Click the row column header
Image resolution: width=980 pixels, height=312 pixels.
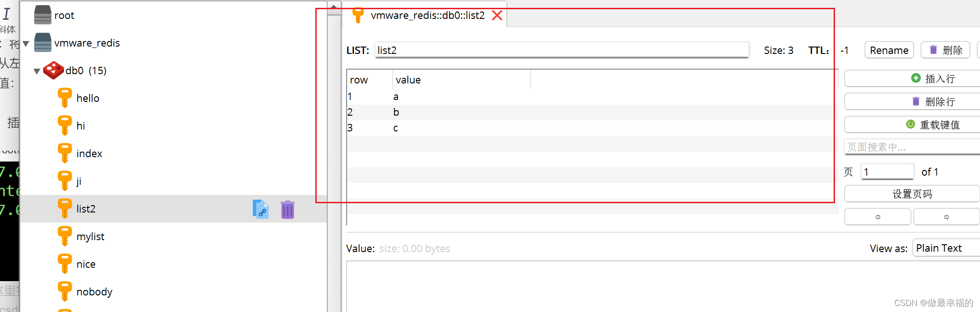[x=370, y=80]
